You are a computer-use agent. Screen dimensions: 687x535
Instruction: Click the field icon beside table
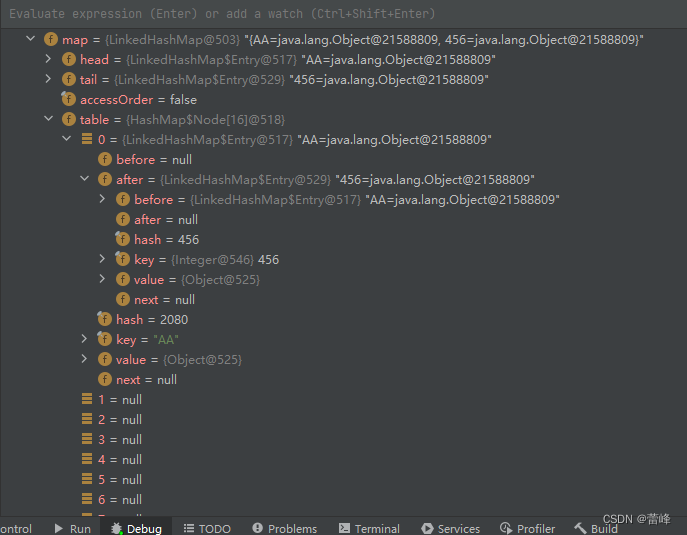69,119
